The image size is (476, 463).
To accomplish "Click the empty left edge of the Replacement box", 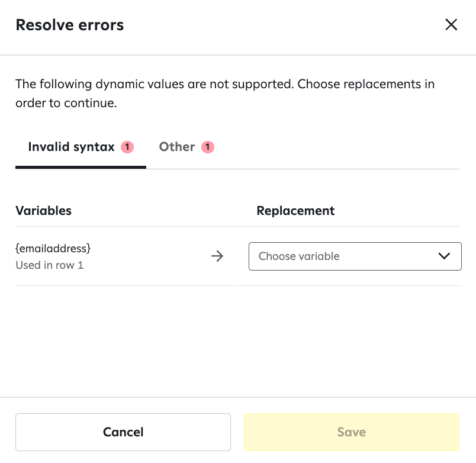I will coord(253,256).
